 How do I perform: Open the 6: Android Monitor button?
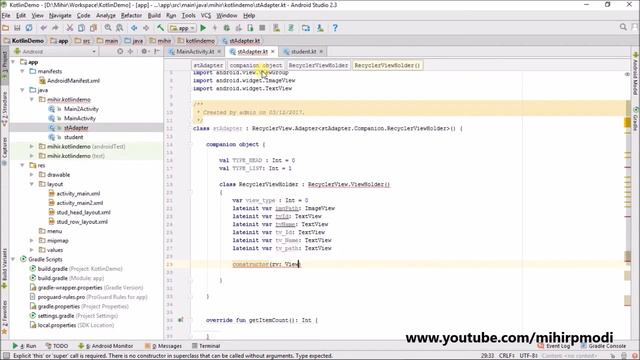106,346
